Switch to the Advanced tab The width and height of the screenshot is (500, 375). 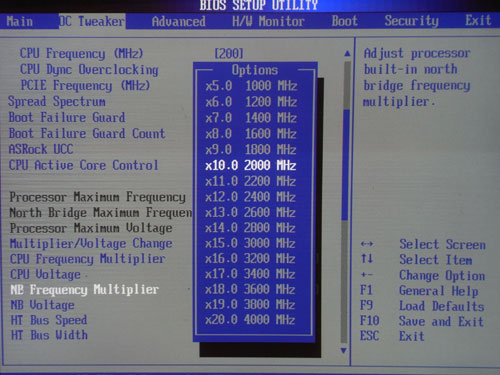179,22
